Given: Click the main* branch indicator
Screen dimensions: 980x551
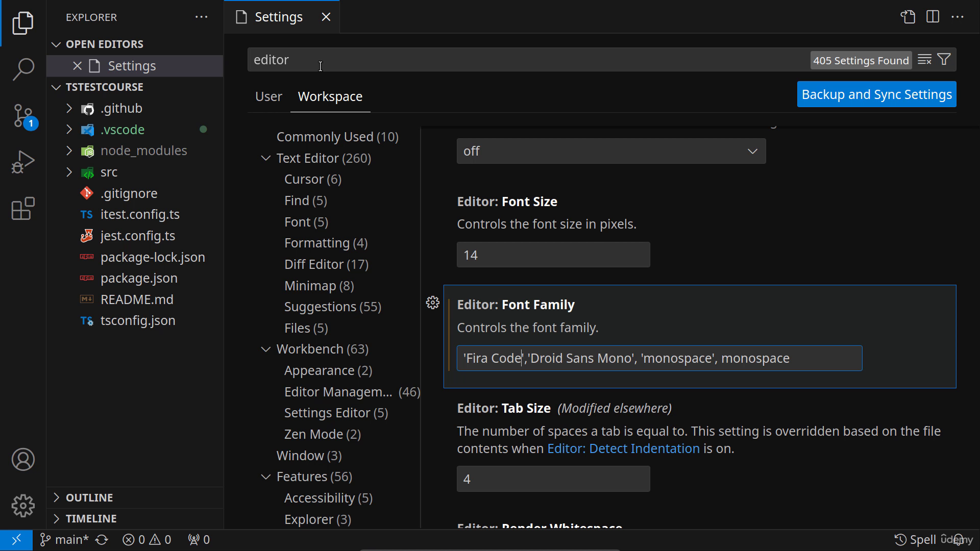Looking at the screenshot, I should pyautogui.click(x=64, y=540).
